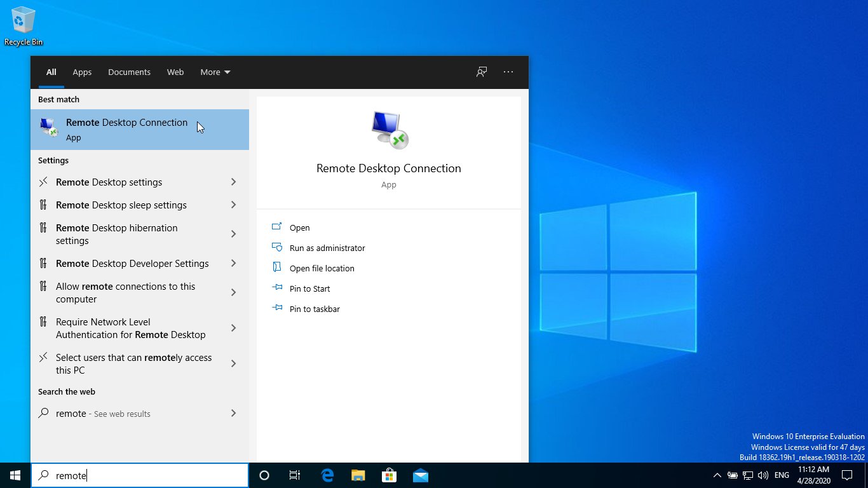
Task: Open File Explorer from taskbar
Action: [358, 475]
